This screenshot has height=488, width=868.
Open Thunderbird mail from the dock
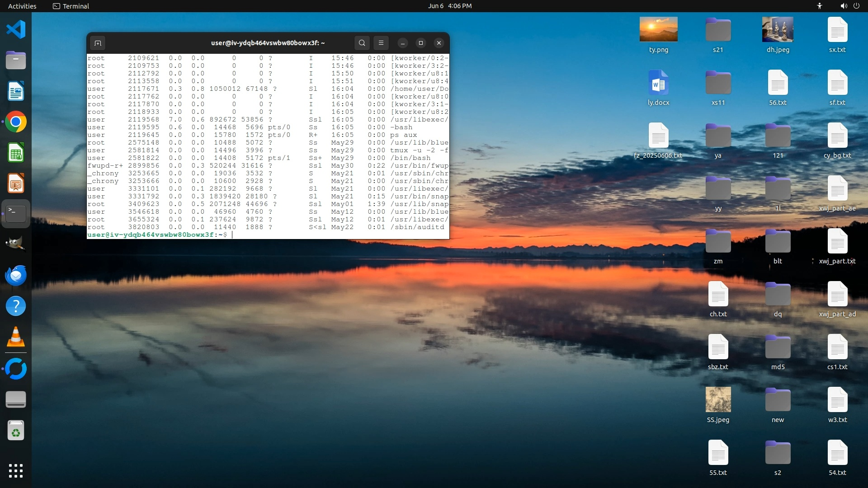click(x=16, y=275)
